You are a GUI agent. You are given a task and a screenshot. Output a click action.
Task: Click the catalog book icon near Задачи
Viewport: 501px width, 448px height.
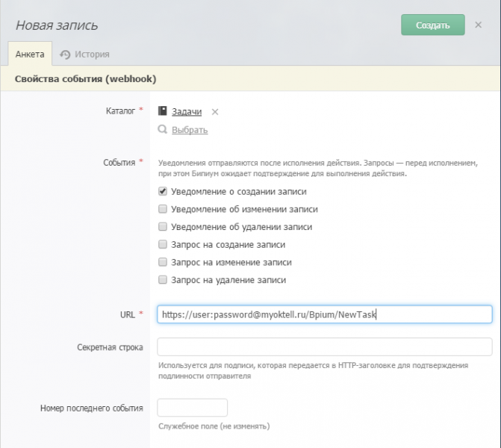[x=162, y=111]
